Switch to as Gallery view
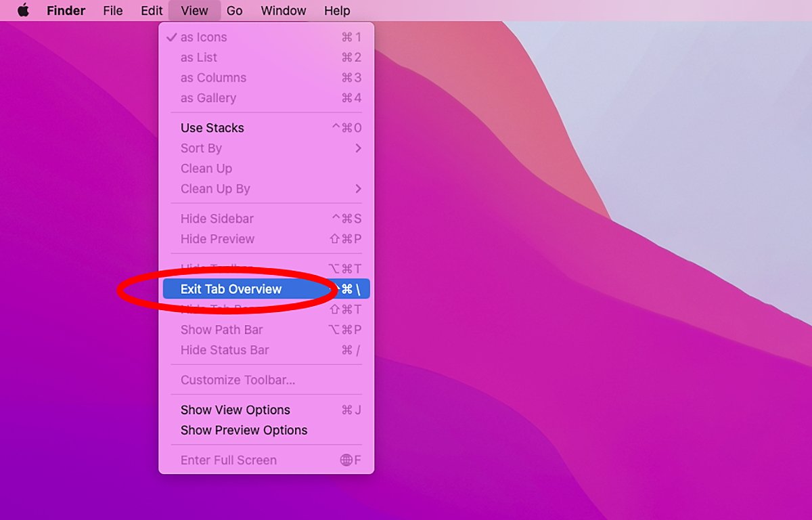Viewport: 812px width, 520px height. (x=208, y=98)
